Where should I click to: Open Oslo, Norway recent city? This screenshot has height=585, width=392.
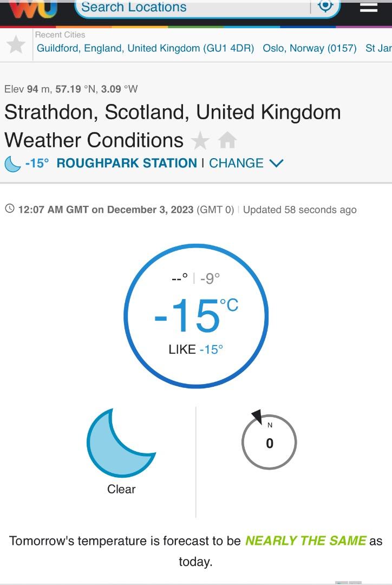310,48
